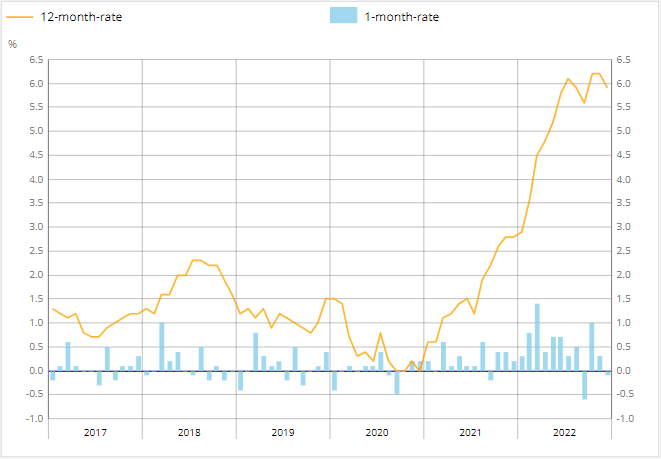Click the left axis -1.0 label

pyautogui.click(x=33, y=418)
